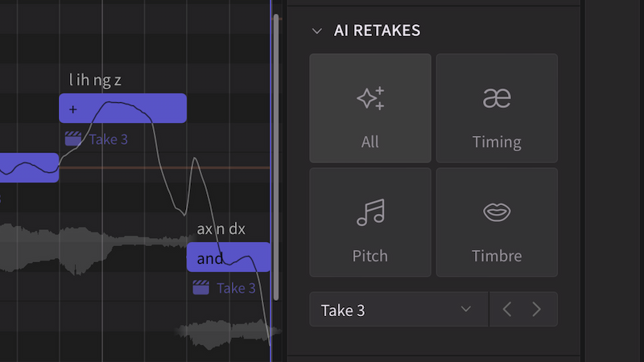
Task: Click the All retakes sparkle icon
Action: 370,98
